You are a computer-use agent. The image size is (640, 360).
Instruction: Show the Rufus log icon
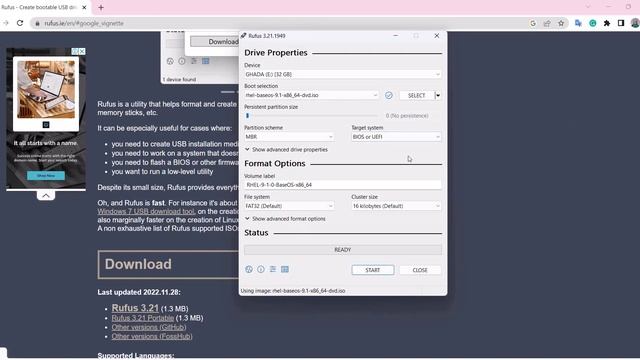click(285, 269)
